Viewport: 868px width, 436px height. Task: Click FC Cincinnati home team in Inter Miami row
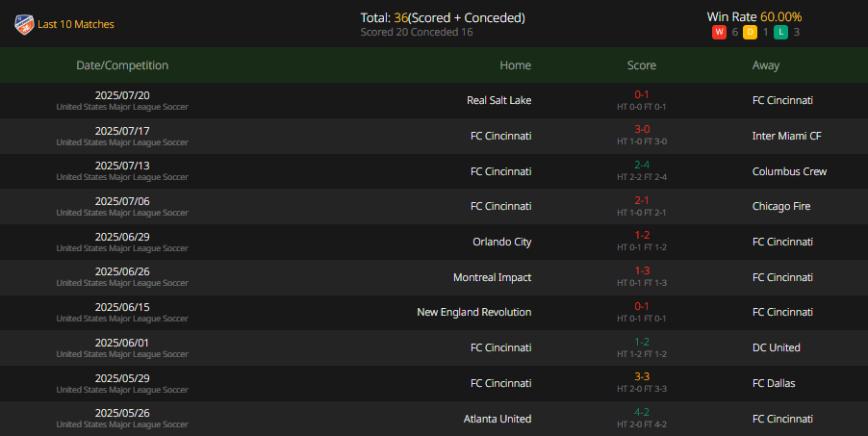tap(501, 136)
